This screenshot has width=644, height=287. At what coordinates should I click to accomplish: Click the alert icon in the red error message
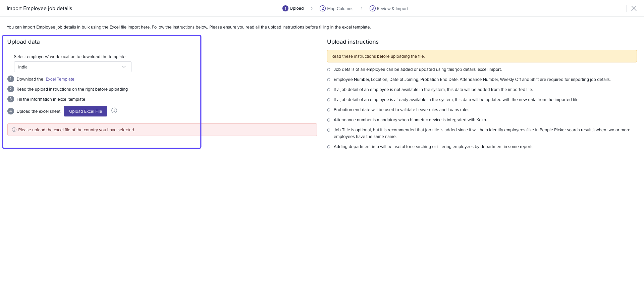(14, 130)
